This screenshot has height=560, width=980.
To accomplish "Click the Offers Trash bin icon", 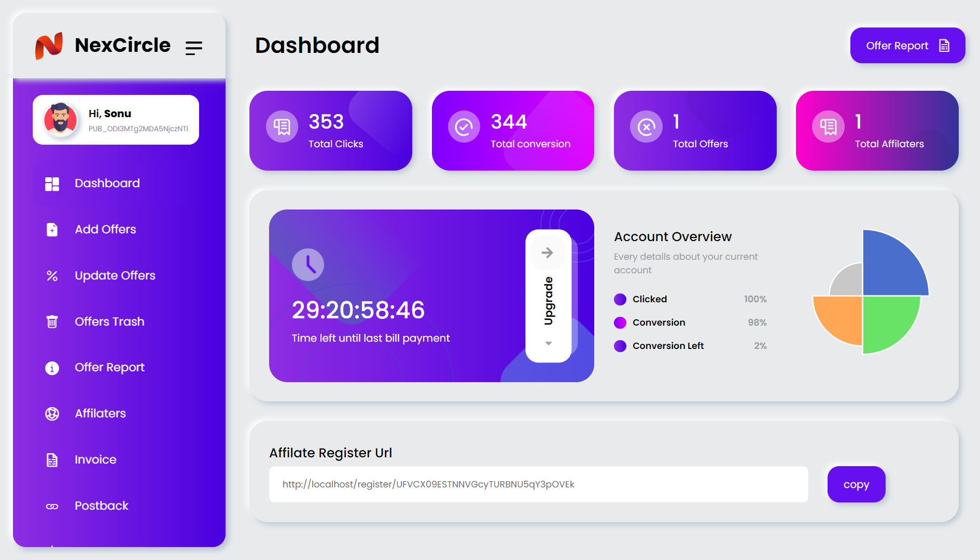I will (52, 322).
